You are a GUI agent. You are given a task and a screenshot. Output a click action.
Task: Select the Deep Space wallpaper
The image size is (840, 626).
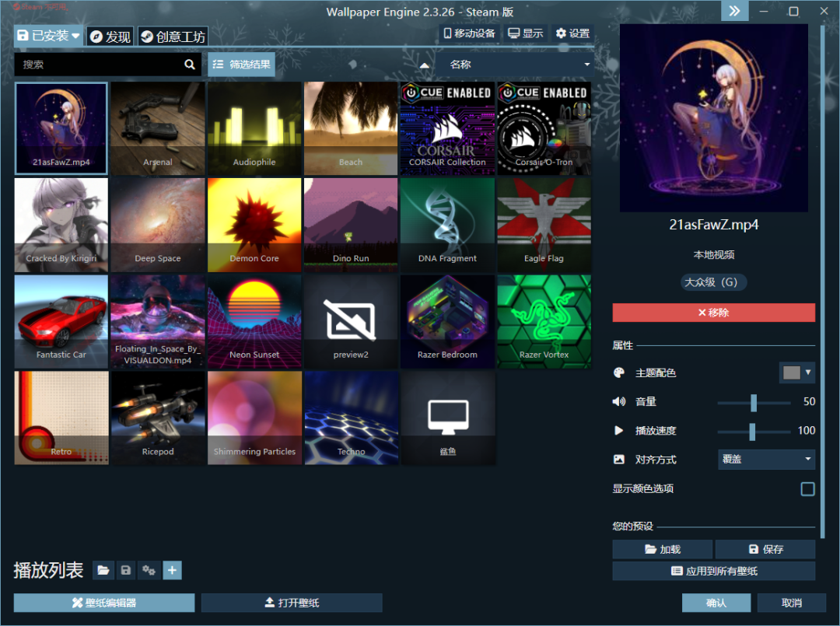pyautogui.click(x=158, y=225)
